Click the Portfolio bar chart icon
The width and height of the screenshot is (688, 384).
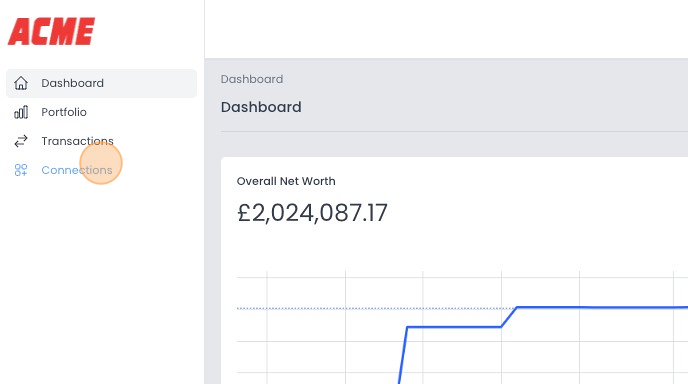(21, 112)
